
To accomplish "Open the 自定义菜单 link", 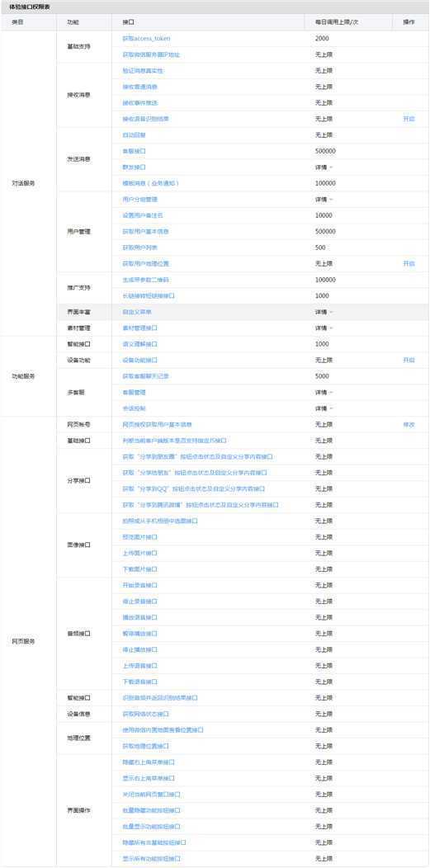I will [137, 312].
